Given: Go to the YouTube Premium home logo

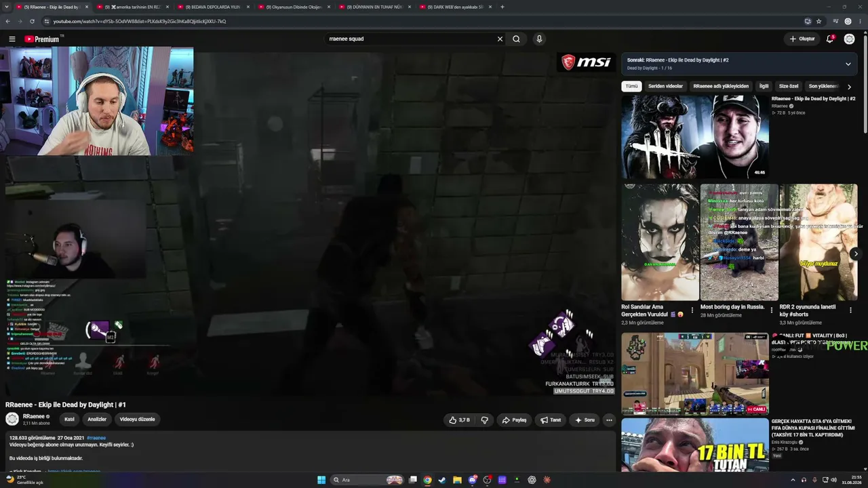Looking at the screenshot, I should click(x=43, y=39).
